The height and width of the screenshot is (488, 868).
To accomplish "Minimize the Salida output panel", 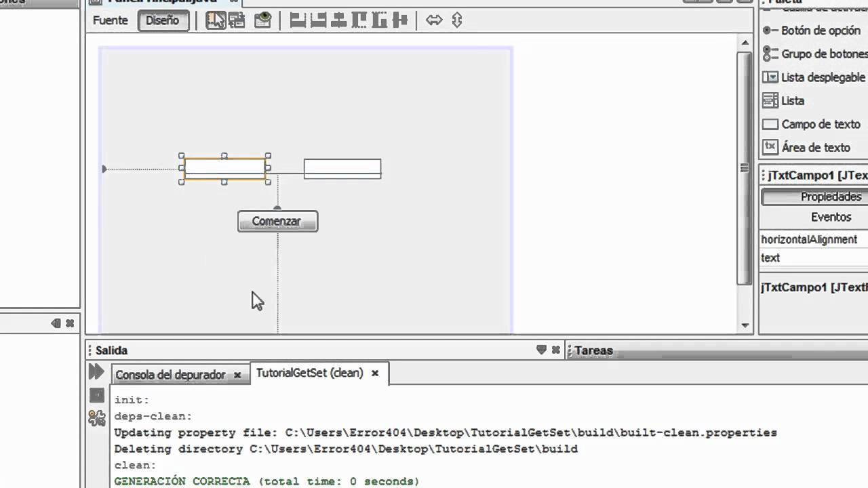I will point(541,350).
